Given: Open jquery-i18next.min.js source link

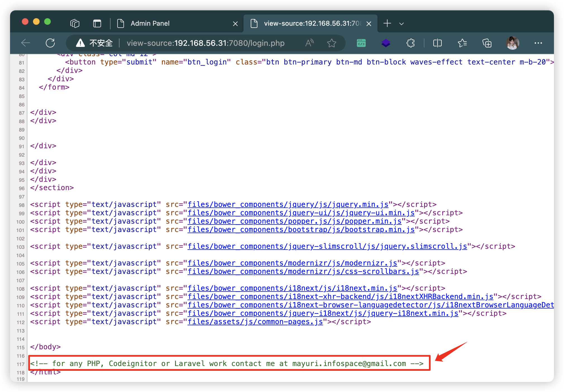Looking at the screenshot, I should pos(323,313).
